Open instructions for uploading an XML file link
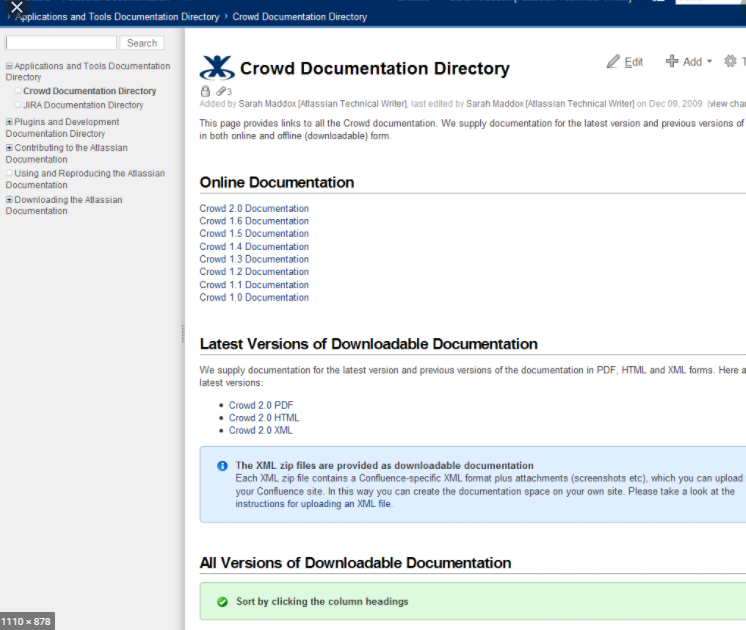The width and height of the screenshot is (746, 630). [313, 504]
